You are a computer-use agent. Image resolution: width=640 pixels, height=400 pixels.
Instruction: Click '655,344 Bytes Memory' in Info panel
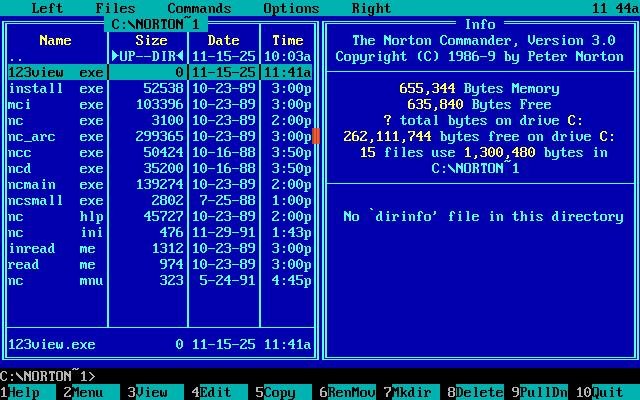[480, 88]
